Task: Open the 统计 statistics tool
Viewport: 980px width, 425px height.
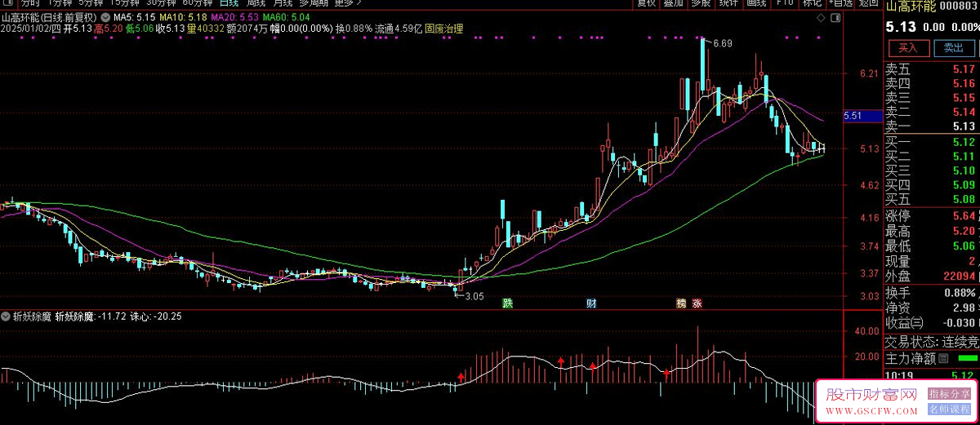Action: tap(728, 3)
